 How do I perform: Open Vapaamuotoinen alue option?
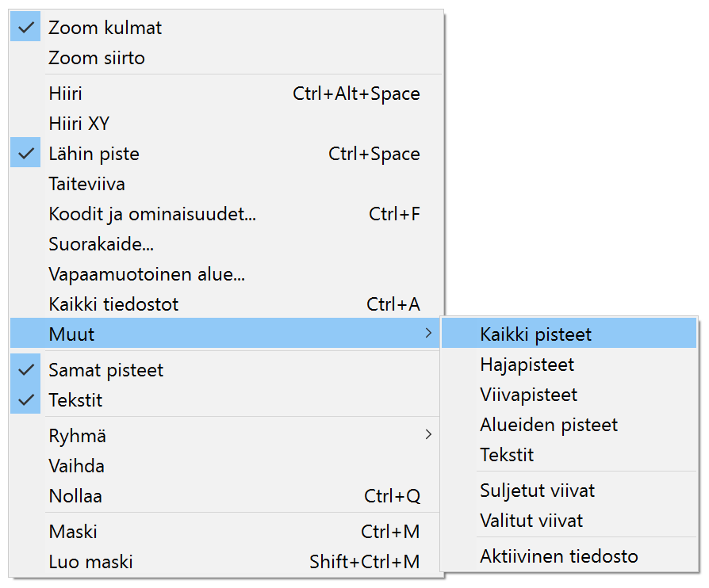(x=147, y=274)
